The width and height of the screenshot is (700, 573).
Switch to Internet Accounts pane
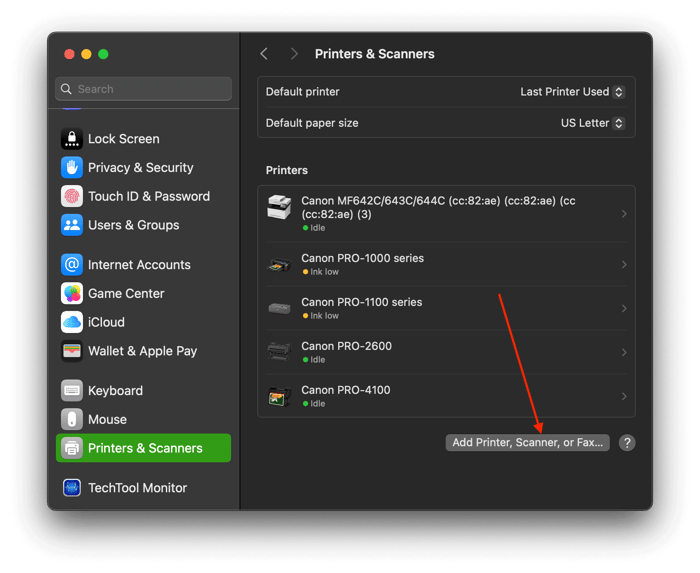click(x=139, y=265)
